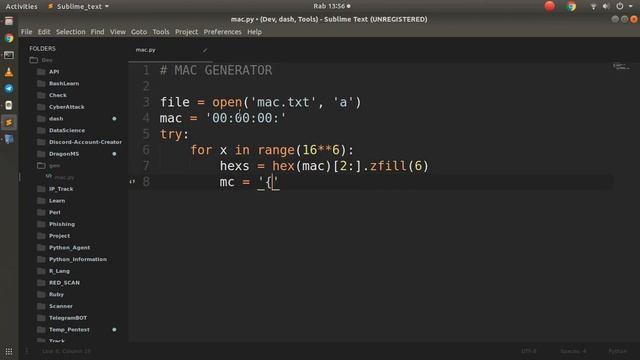This screenshot has width=640, height=360.
Task: Open VLC media player from dock
Action: [9, 72]
